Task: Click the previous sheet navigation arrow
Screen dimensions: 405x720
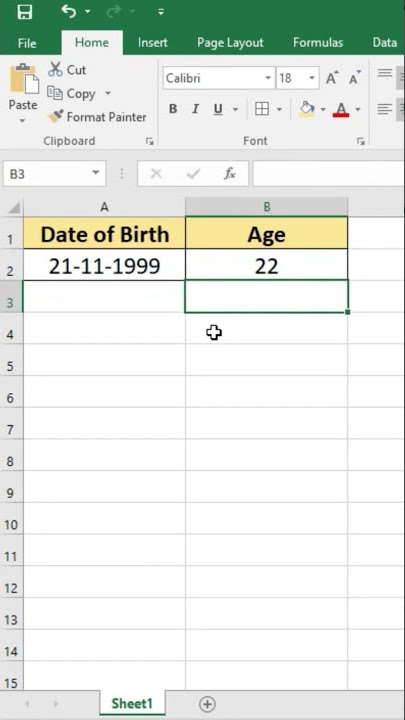Action: [27, 704]
